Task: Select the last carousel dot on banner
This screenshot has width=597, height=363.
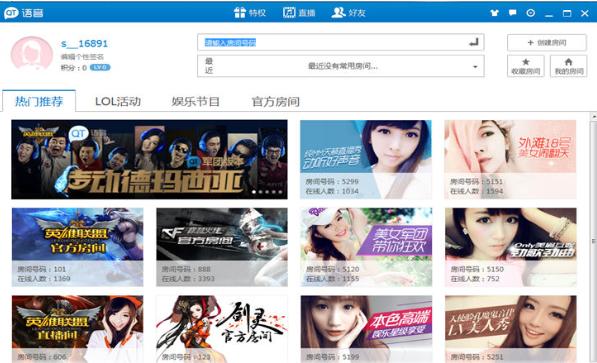Action: pyautogui.click(x=280, y=192)
